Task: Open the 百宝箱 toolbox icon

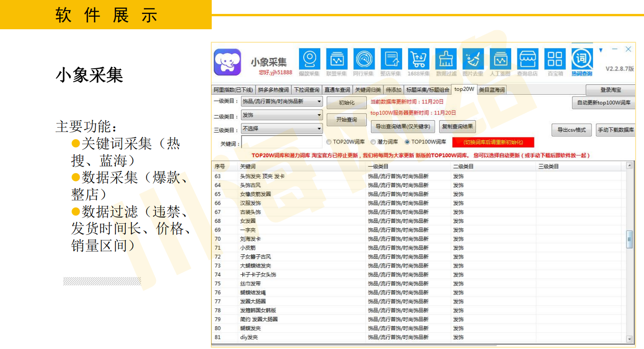Action: 555,59
